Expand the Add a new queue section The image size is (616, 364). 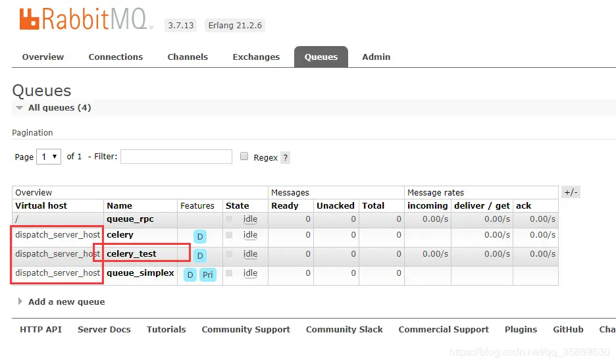coord(61,302)
